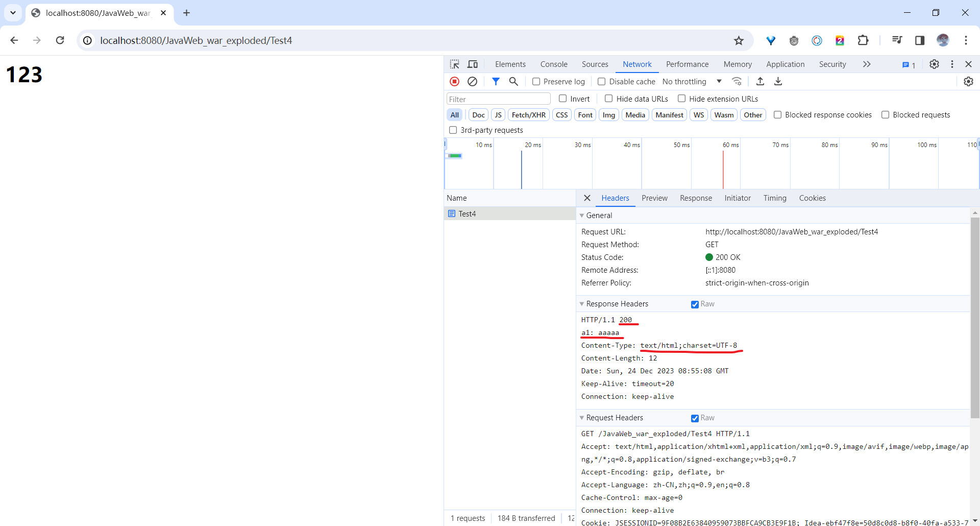
Task: Open the Application tab
Action: 785,64
